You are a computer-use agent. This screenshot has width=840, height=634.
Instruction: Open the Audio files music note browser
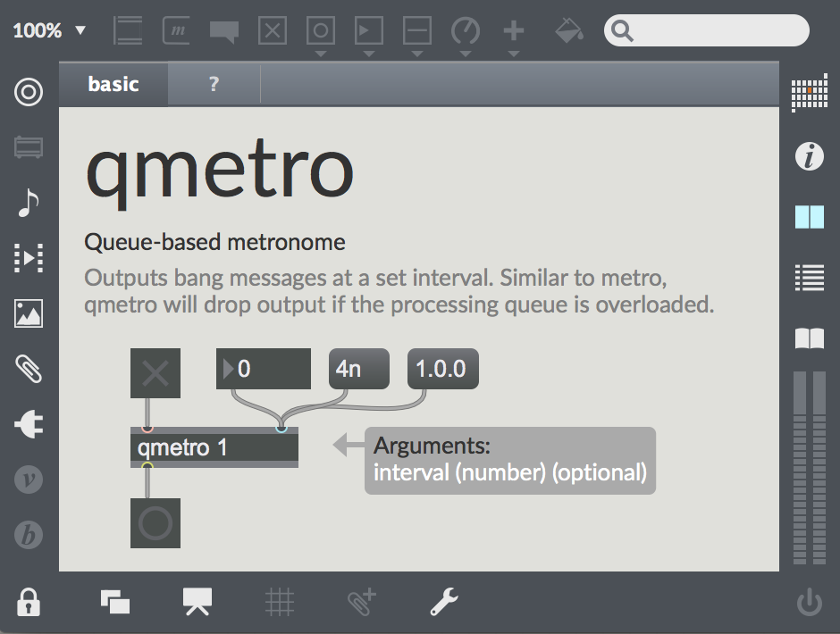point(29,204)
